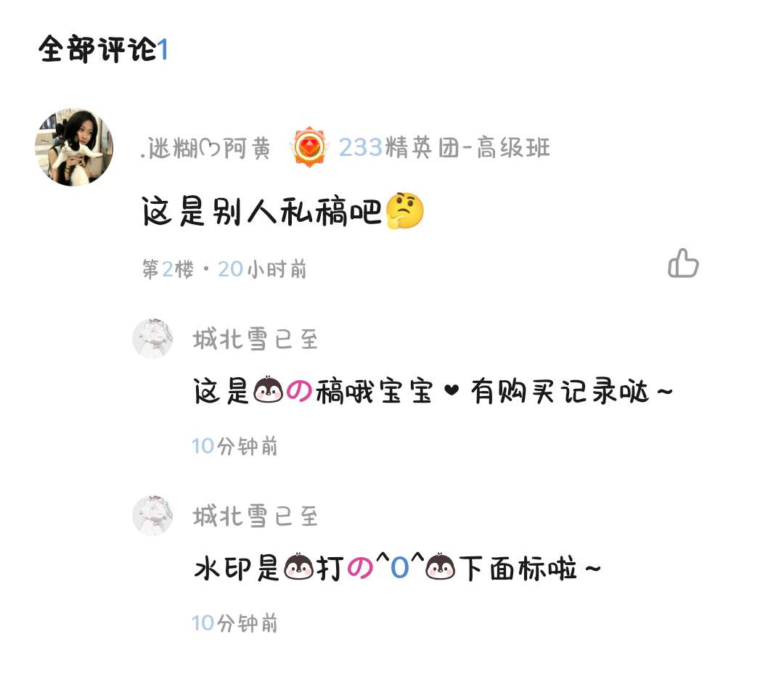
Task: Open the 233精英团-高级班 group label
Action: 444,147
